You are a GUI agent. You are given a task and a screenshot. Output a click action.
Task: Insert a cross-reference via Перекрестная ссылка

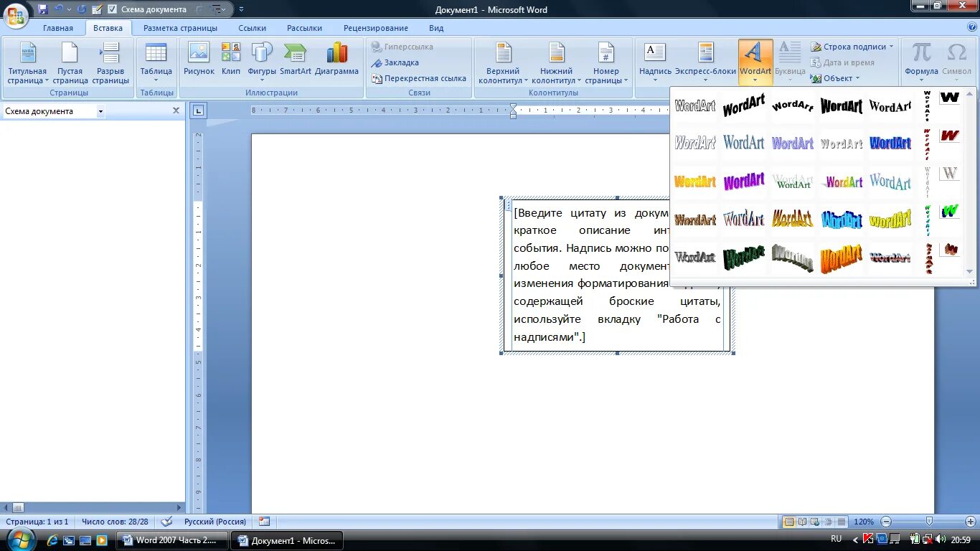[423, 78]
